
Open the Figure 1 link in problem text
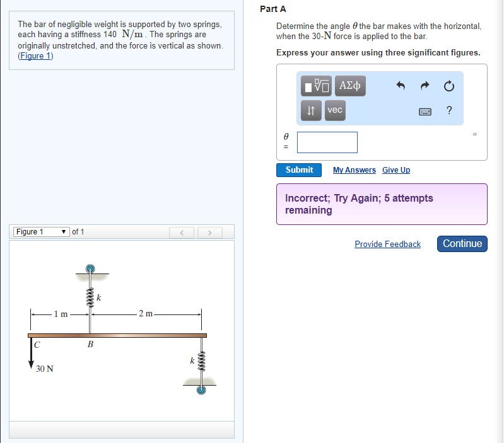point(35,56)
